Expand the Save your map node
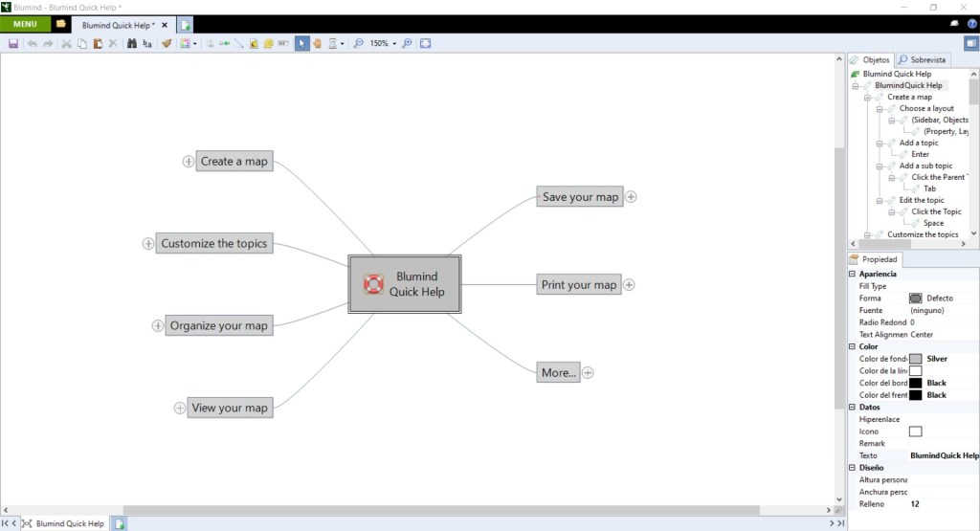The image size is (980, 531). coord(631,197)
